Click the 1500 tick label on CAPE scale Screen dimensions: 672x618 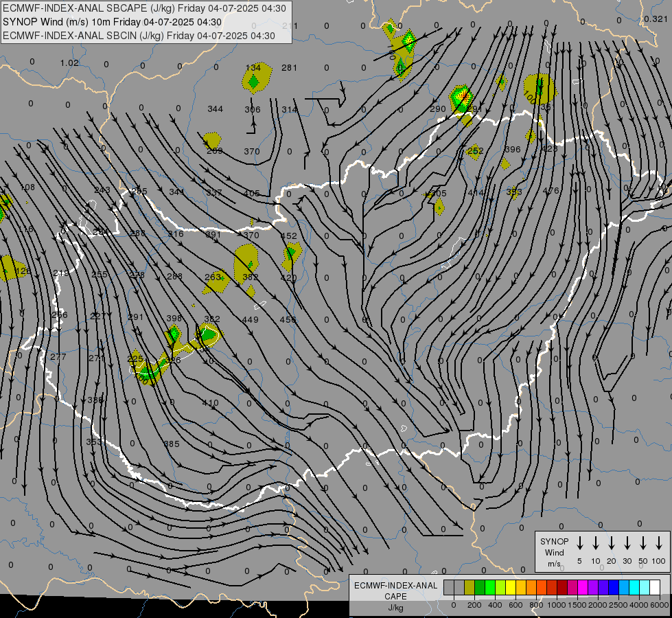click(577, 605)
